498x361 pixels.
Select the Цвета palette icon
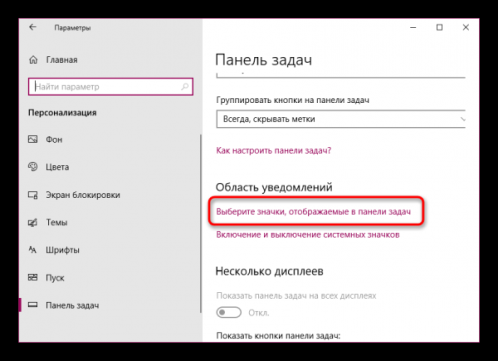[33, 166]
